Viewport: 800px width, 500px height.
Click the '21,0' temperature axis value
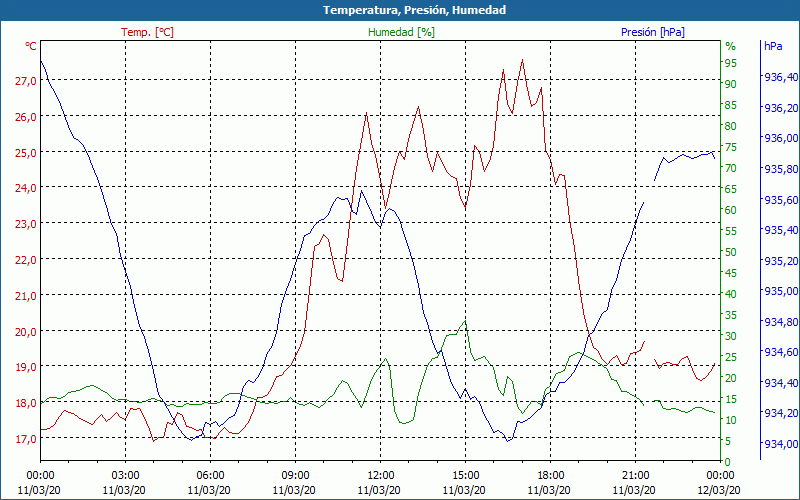click(x=27, y=295)
